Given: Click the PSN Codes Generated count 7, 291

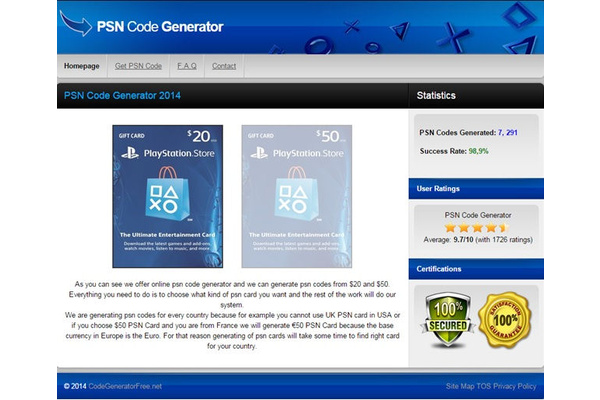Looking at the screenshot, I should [507, 132].
